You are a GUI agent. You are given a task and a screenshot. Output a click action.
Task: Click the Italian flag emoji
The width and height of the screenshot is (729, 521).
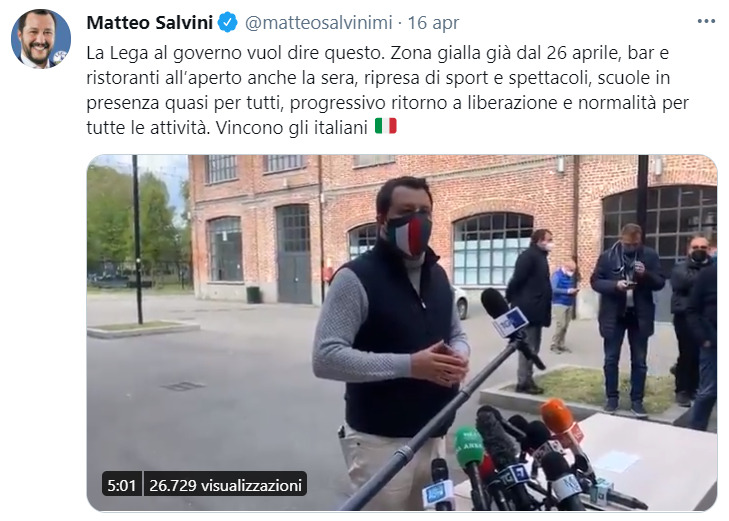click(385, 126)
